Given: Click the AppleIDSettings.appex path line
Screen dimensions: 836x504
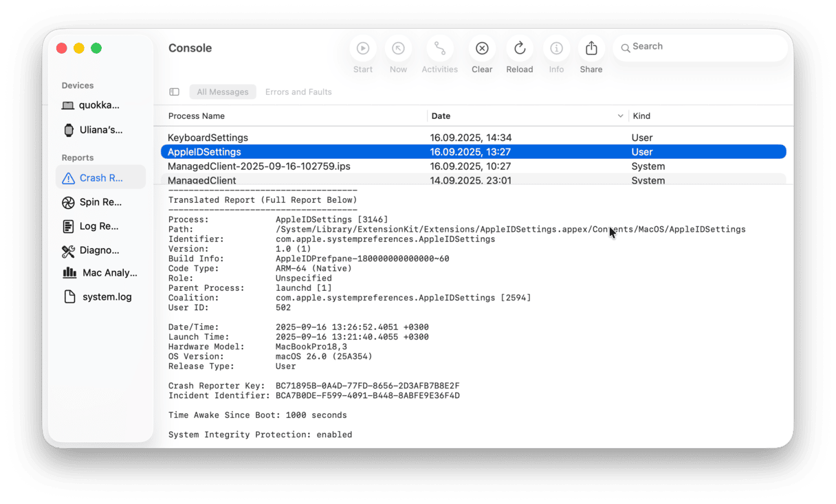Looking at the screenshot, I should [510, 230].
